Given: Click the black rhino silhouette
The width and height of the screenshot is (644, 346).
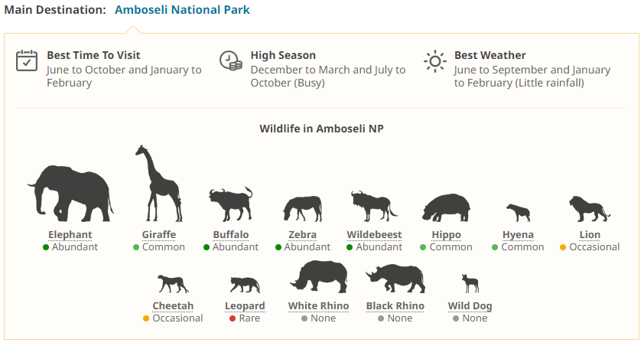Looking at the screenshot, I should coord(395,279).
